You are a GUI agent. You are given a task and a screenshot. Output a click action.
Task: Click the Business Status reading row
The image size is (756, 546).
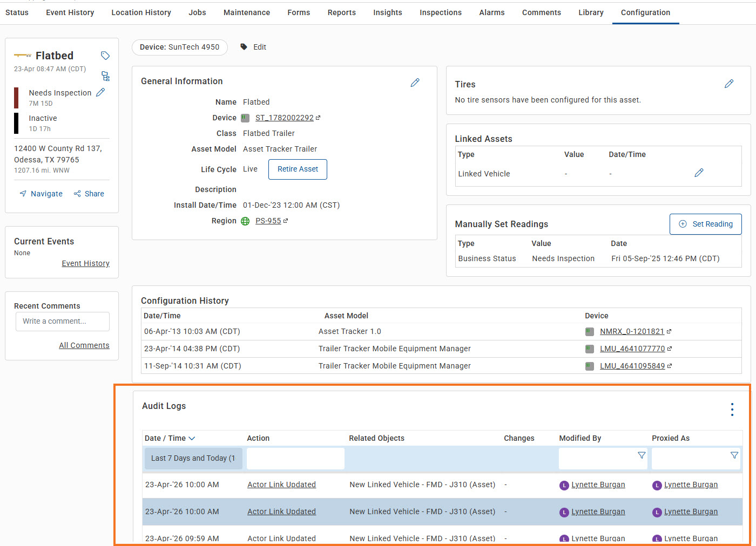click(598, 259)
